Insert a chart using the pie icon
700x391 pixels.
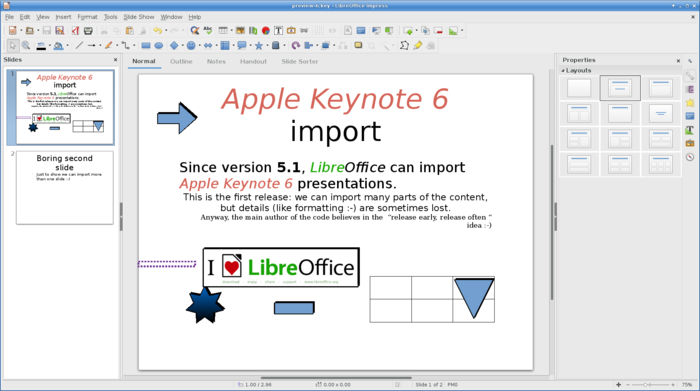266,30
